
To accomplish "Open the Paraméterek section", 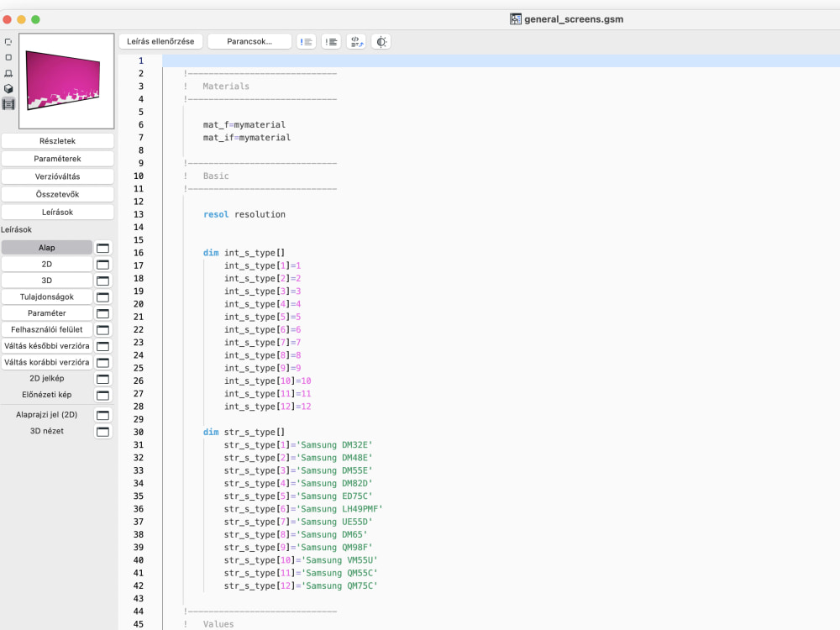I will (57, 159).
